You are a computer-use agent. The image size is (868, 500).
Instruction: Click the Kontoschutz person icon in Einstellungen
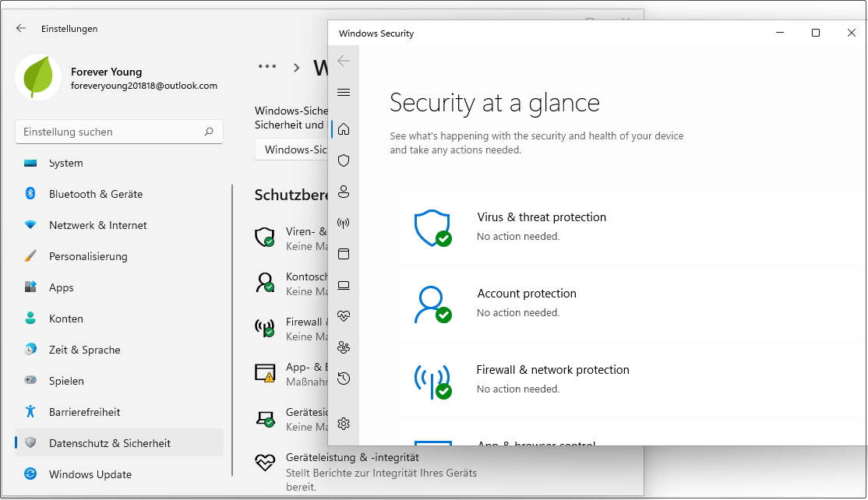[x=265, y=282]
